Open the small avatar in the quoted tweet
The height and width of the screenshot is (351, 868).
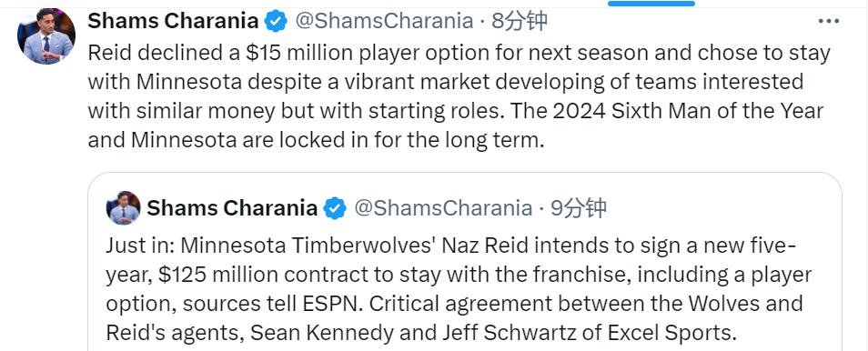(123, 208)
